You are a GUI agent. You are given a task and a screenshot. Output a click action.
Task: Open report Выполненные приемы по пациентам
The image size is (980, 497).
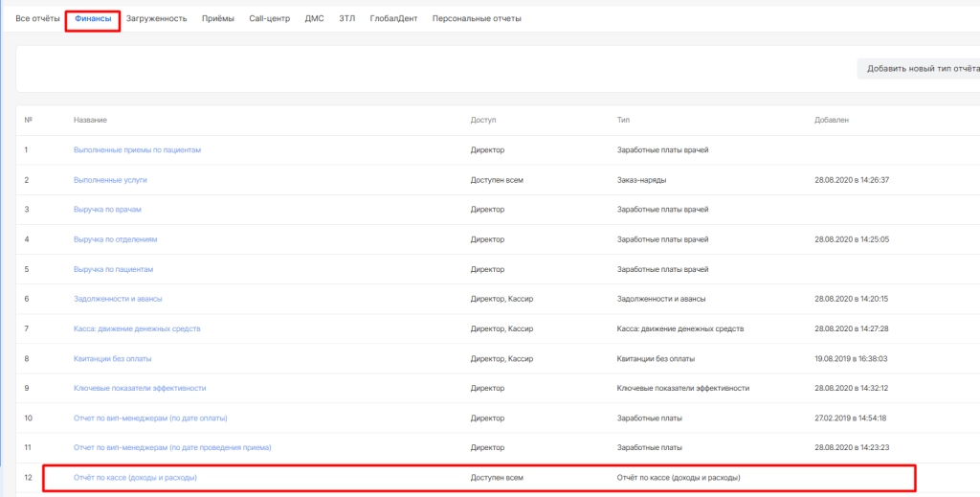coord(137,150)
